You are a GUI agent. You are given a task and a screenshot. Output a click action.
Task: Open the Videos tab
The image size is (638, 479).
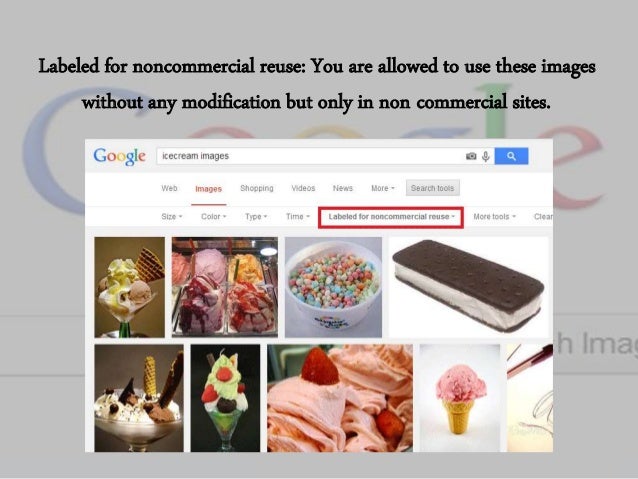coord(303,188)
